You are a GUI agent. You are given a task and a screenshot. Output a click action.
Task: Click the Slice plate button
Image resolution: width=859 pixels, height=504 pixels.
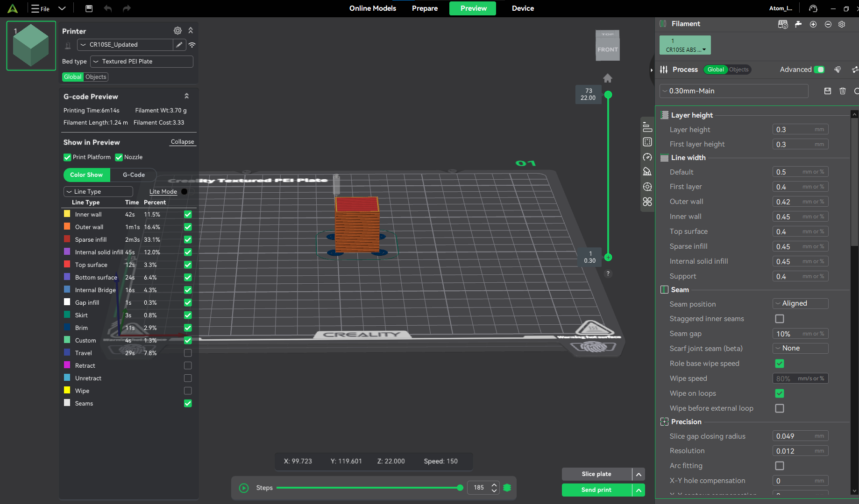[596, 474]
